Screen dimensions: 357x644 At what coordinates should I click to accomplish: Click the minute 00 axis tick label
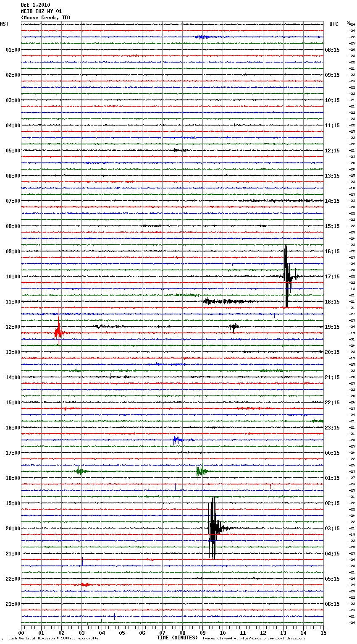[21, 633]
